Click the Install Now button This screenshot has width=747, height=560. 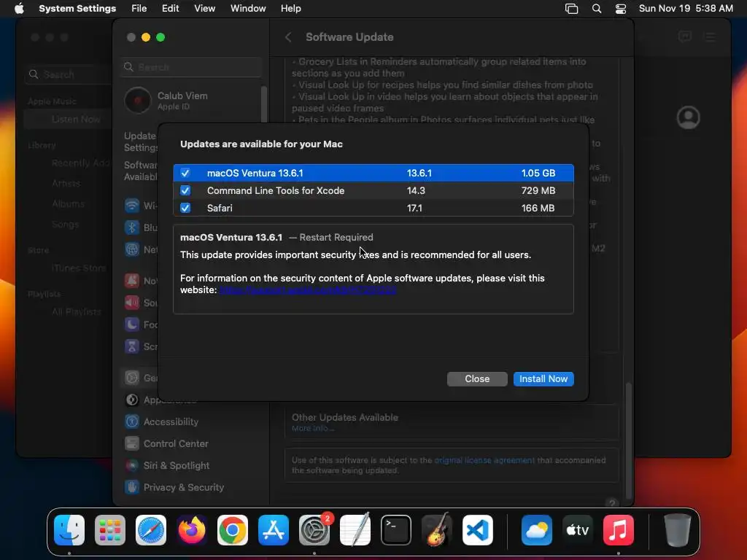pyautogui.click(x=543, y=379)
